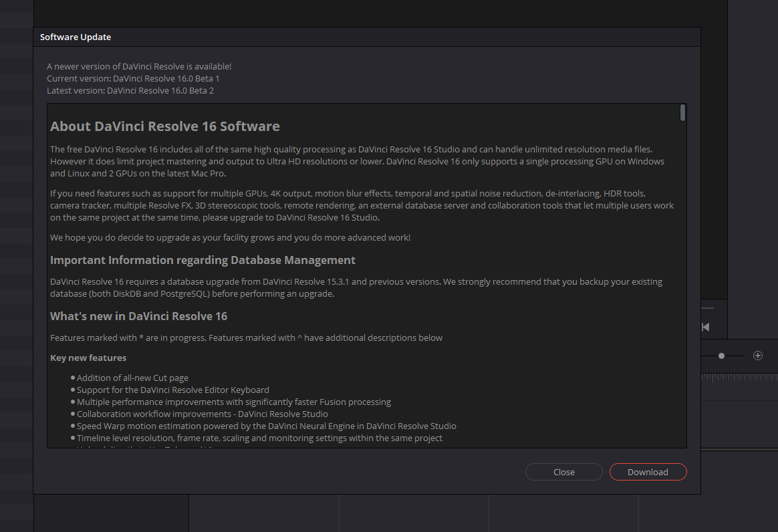Click the skip-to-start playback icon

point(706,327)
